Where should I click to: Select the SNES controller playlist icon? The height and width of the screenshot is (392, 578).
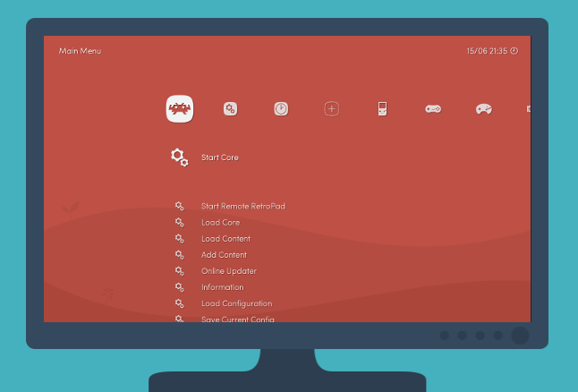click(433, 109)
